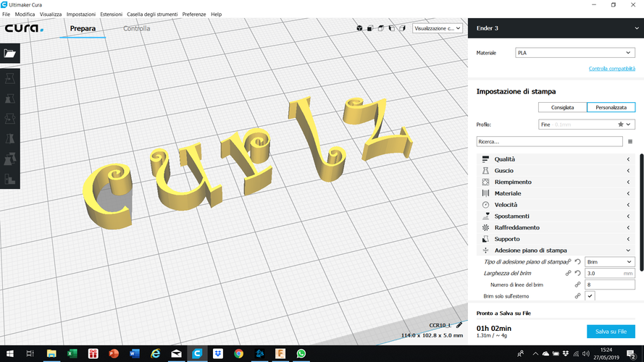
Task: Click link icon for Larghezza del brim
Action: (568, 273)
